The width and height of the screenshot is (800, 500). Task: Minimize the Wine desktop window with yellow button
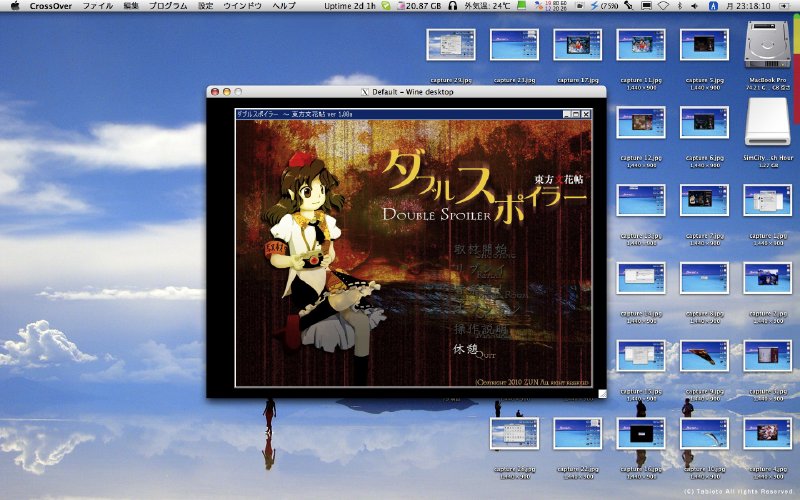pyautogui.click(x=227, y=92)
